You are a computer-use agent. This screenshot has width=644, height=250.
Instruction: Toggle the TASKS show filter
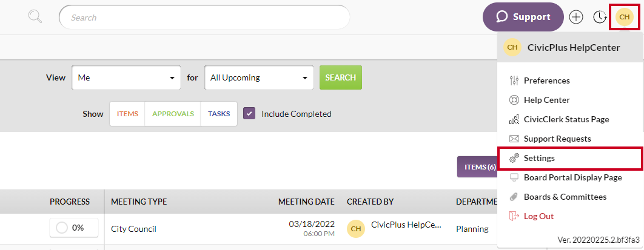219,114
